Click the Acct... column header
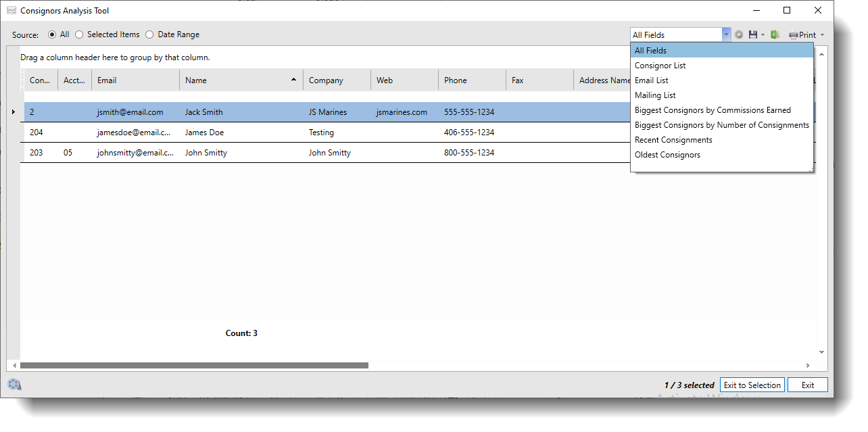Image resolution: width=868 pixels, height=432 pixels. [x=74, y=80]
